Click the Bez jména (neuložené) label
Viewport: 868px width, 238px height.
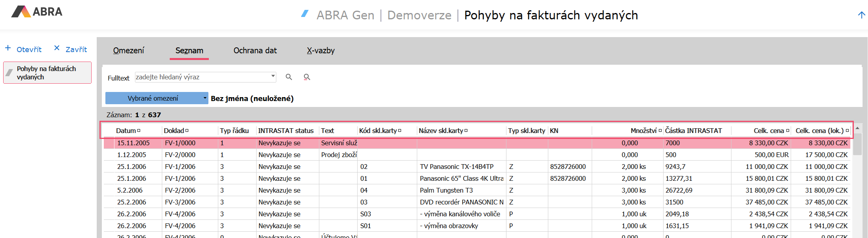tap(252, 98)
